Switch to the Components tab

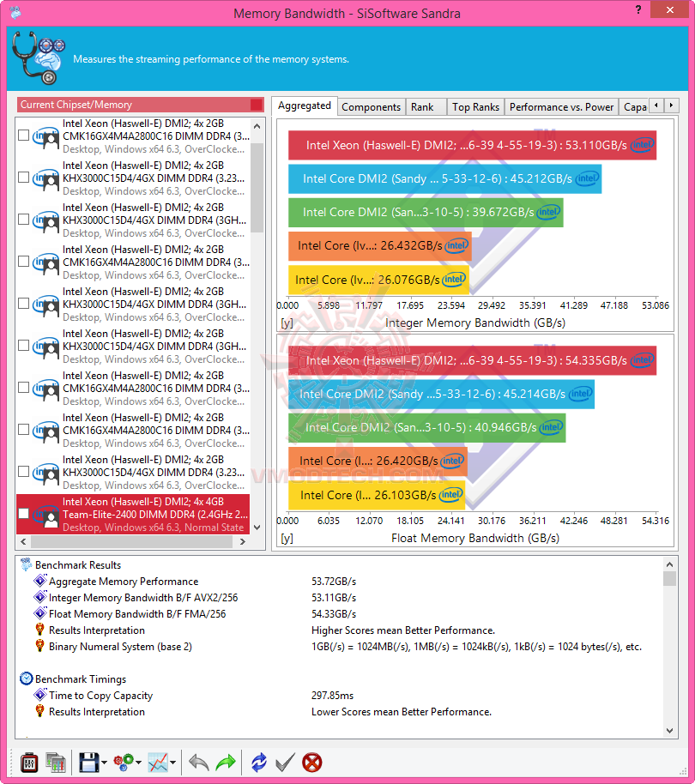(x=371, y=107)
